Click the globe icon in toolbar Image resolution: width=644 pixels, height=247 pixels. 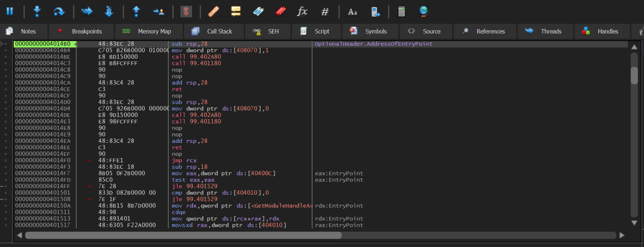pyautogui.click(x=424, y=11)
